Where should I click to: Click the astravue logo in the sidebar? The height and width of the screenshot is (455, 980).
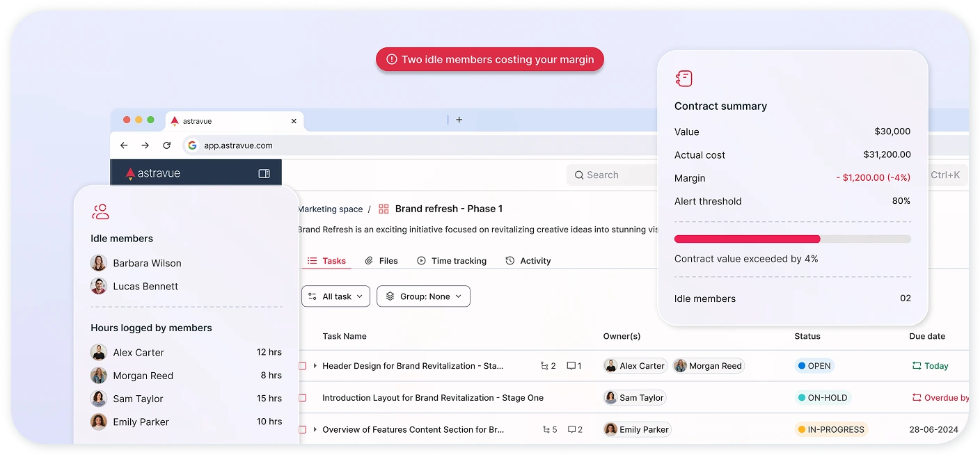click(x=152, y=173)
